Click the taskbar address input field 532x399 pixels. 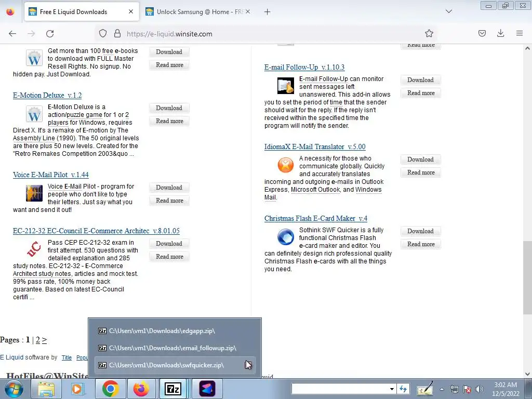[340, 389]
